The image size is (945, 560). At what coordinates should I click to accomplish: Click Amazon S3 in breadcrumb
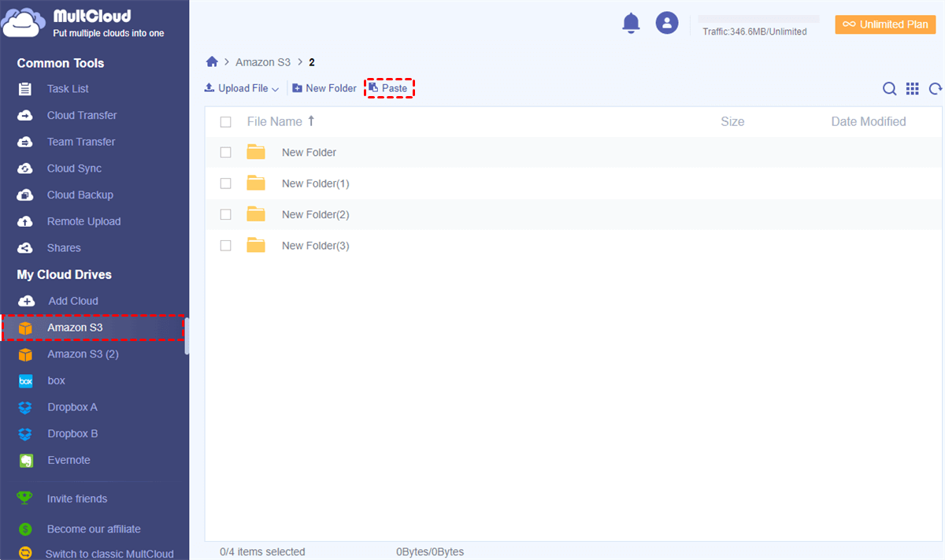(x=263, y=61)
